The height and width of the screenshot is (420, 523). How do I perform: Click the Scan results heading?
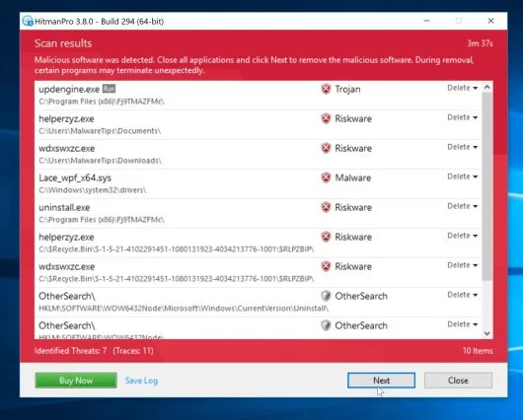point(63,43)
